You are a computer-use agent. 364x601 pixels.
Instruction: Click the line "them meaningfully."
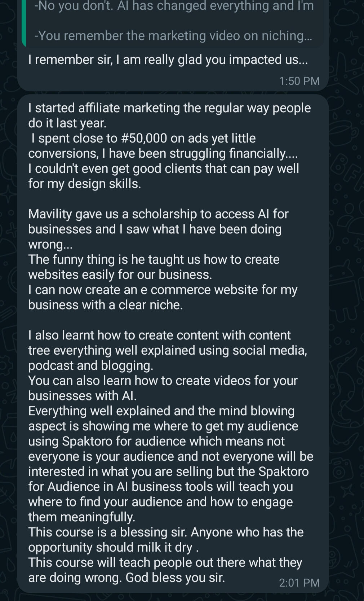point(81,517)
